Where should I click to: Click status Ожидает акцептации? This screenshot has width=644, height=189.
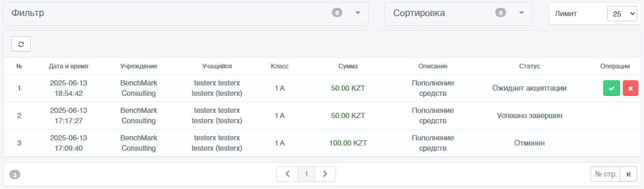(529, 88)
